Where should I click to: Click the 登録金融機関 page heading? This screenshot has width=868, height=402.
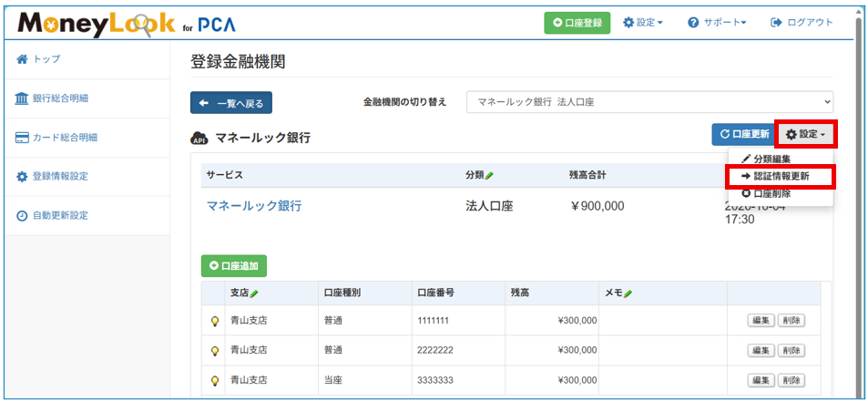[238, 61]
